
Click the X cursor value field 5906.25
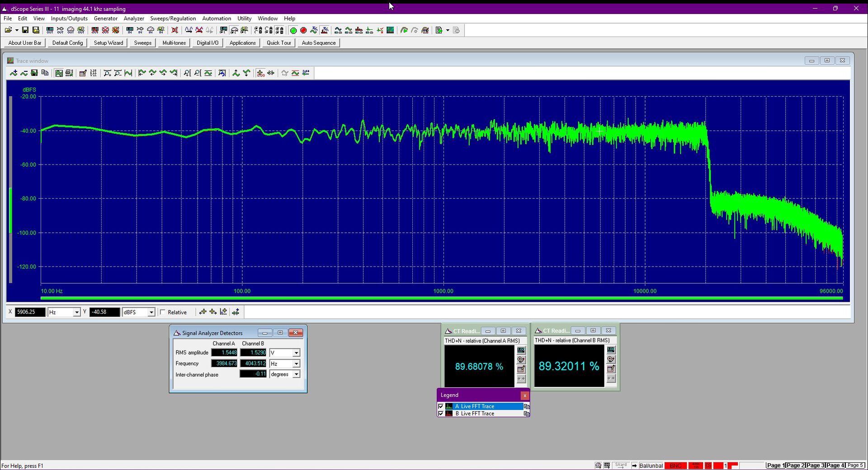(30, 312)
